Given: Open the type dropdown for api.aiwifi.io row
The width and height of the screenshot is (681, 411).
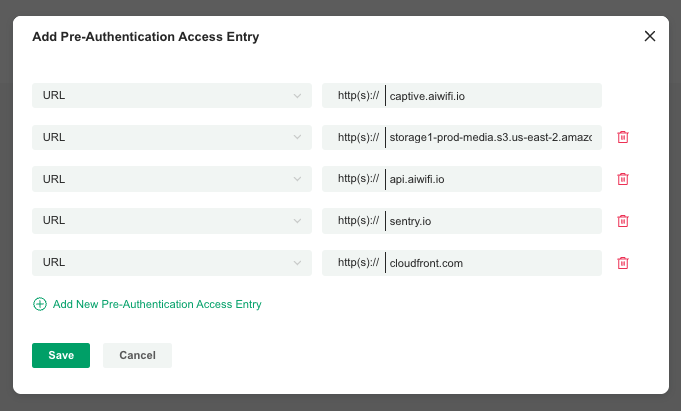Looking at the screenshot, I should tap(172, 179).
